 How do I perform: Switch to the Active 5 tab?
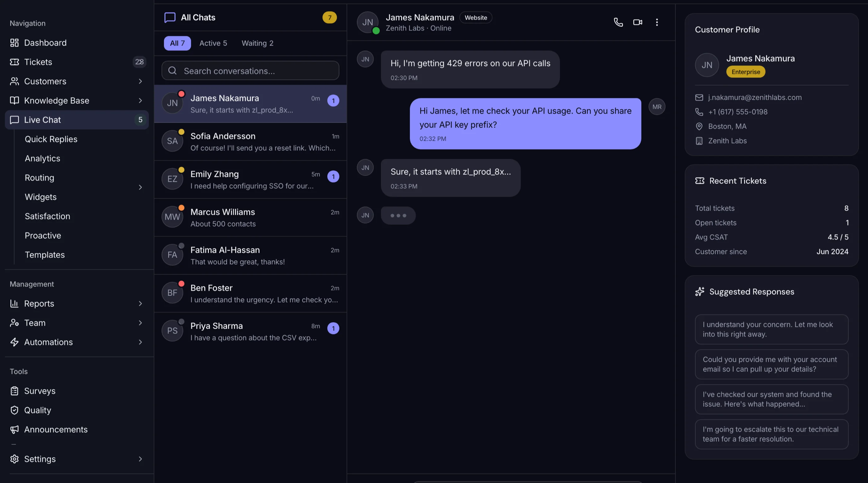(213, 43)
